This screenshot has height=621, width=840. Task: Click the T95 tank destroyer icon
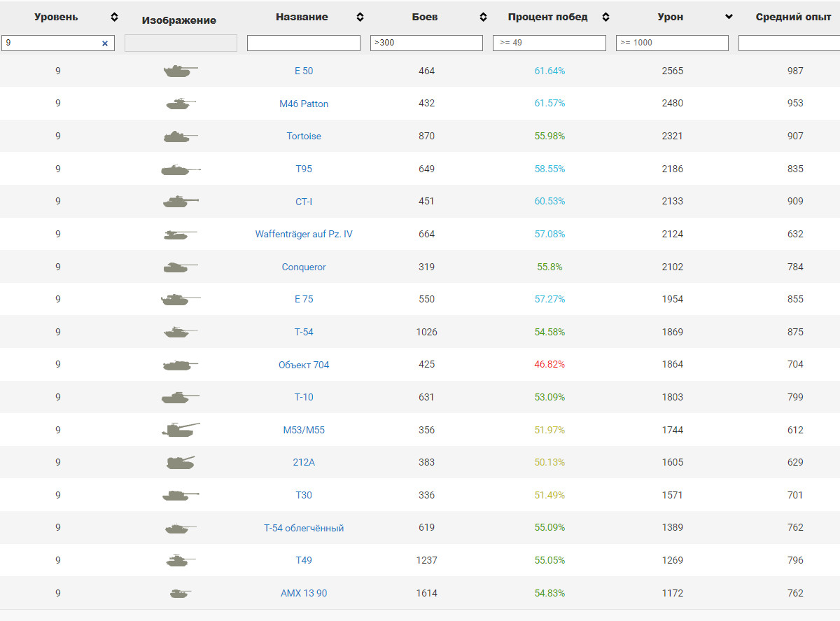click(x=180, y=169)
